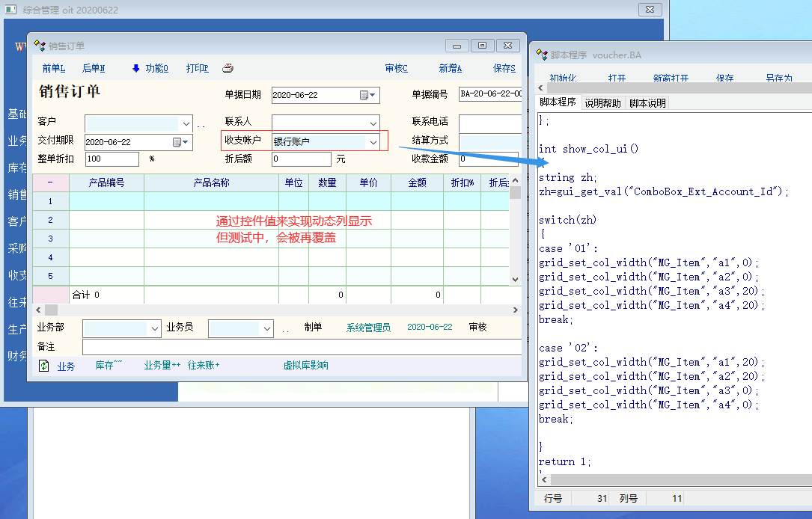This screenshot has width=812, height=519.
Task: Open the calendar picker for 单据日期
Action: click(x=365, y=96)
